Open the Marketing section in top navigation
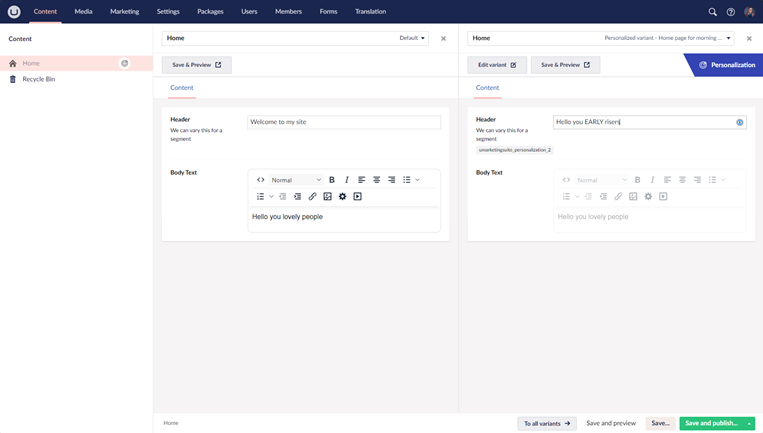 coord(125,12)
